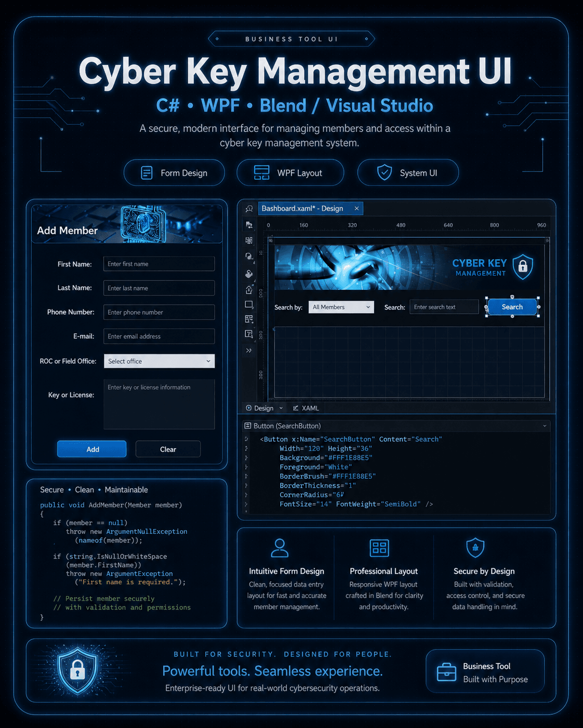
Task: Click the ArgumentNullException code text
Action: [147, 532]
